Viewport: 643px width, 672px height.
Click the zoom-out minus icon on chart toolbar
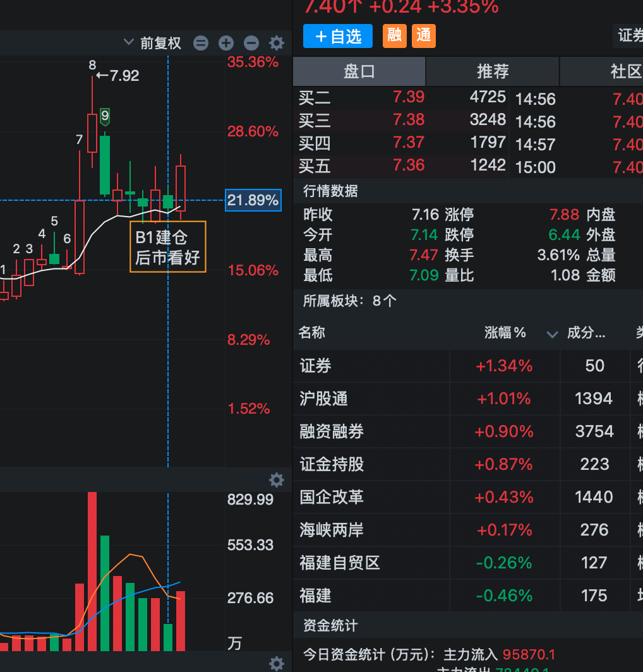coord(251,43)
